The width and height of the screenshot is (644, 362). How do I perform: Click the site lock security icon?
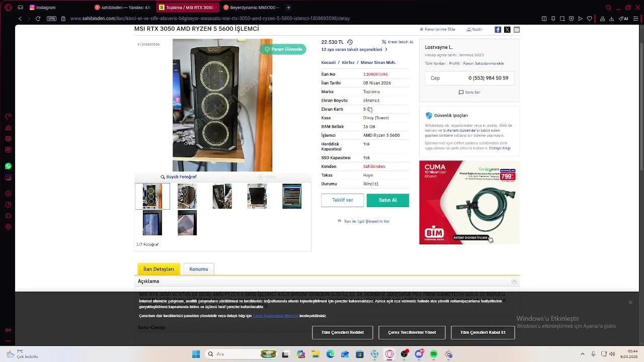tap(63, 19)
